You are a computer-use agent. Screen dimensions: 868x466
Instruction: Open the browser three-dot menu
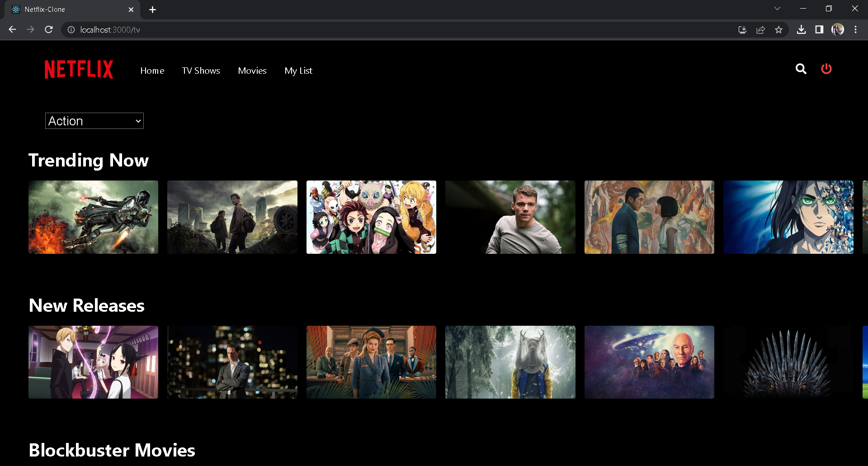point(855,29)
